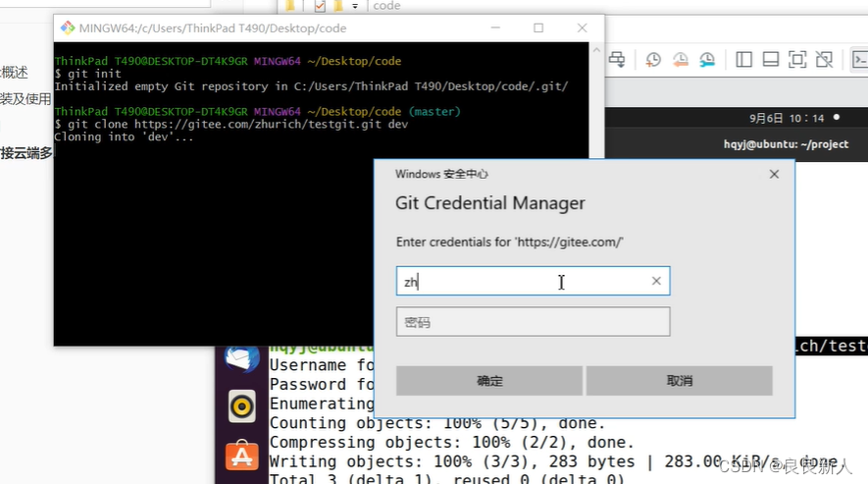Screen dimensions: 868x484
Task: Click the Send Ctrl+Alt+Del icon in VMware toolbar
Action: click(x=617, y=59)
